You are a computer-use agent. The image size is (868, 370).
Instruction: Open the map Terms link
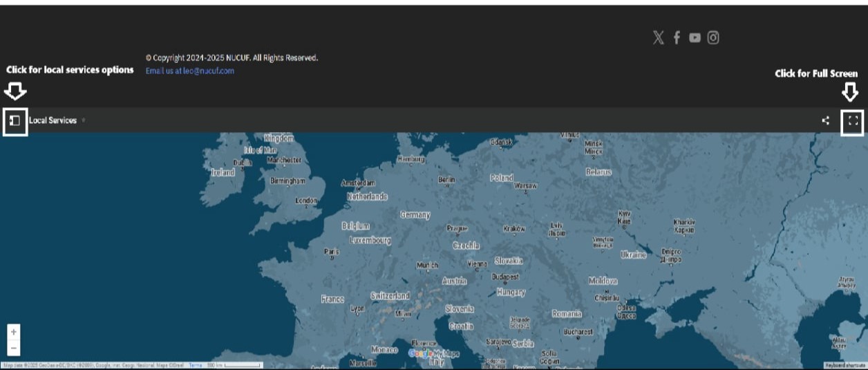[196, 364]
